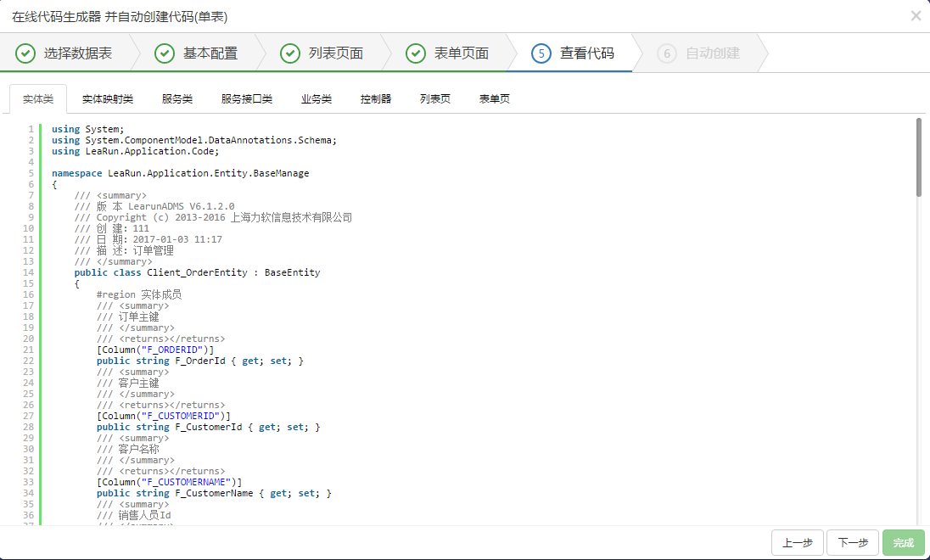
Task: Click the comment '客户名称'
Action: pyautogui.click(x=127, y=449)
